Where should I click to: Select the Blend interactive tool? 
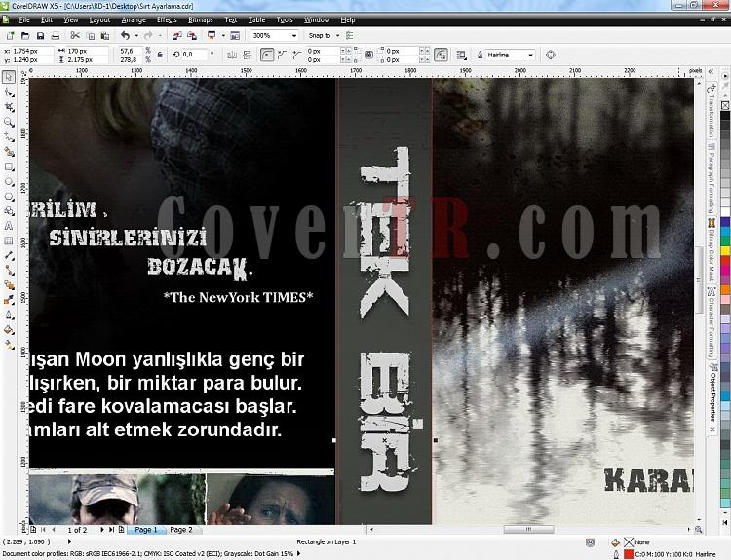pyautogui.click(x=9, y=285)
